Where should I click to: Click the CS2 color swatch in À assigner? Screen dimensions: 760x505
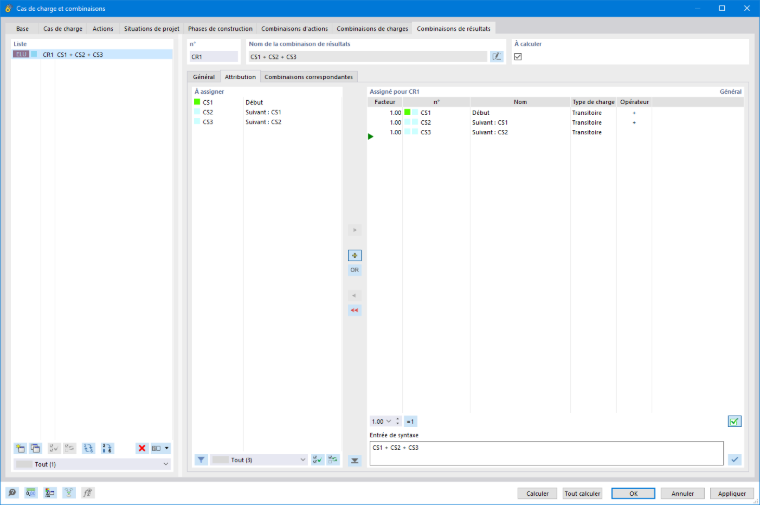pyautogui.click(x=197, y=112)
